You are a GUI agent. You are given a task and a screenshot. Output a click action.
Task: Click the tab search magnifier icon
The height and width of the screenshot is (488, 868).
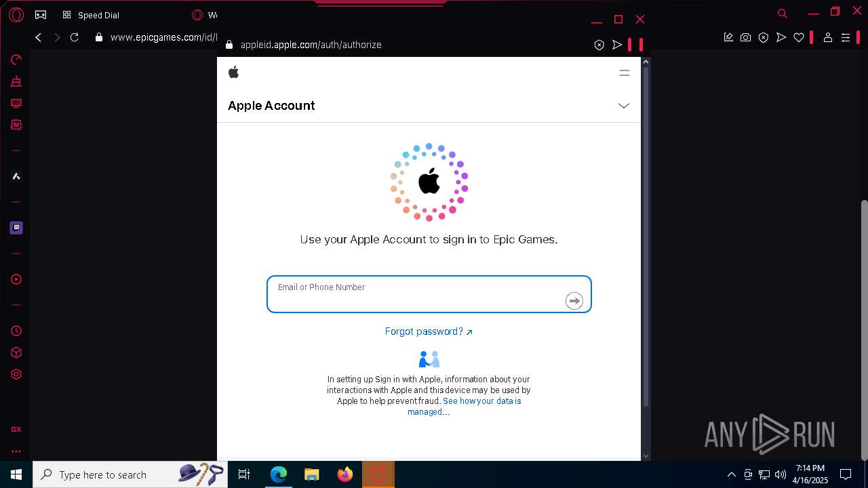783,14
